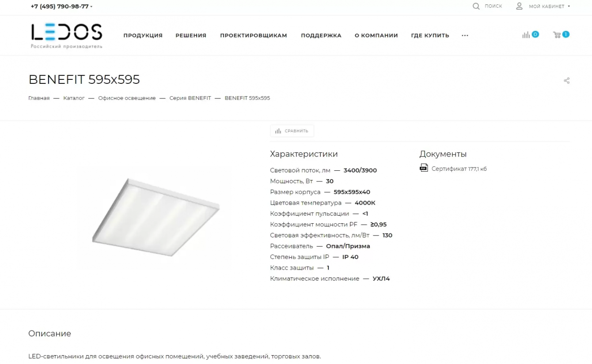Open the Решения menu item
Viewport: 592px width, 364px height.
coord(191,35)
